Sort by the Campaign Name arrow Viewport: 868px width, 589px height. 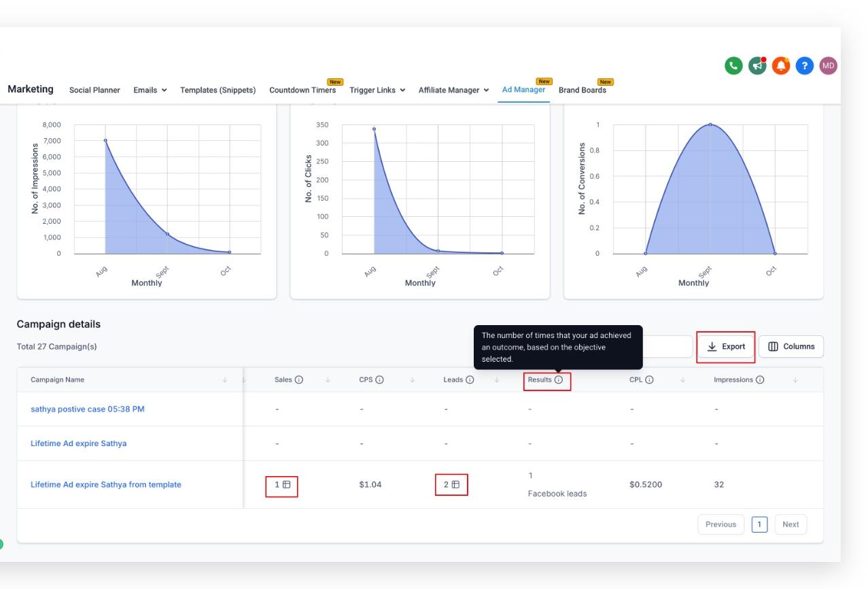coord(225,380)
